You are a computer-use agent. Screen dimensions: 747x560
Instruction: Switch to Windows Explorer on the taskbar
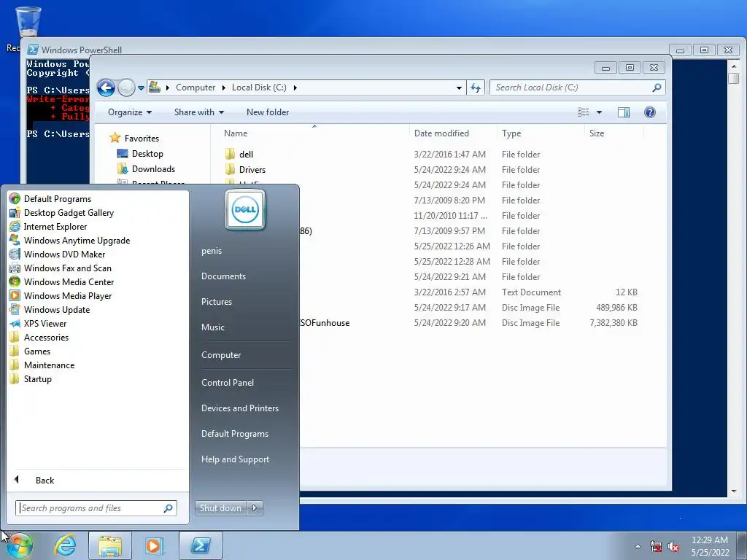(110, 545)
